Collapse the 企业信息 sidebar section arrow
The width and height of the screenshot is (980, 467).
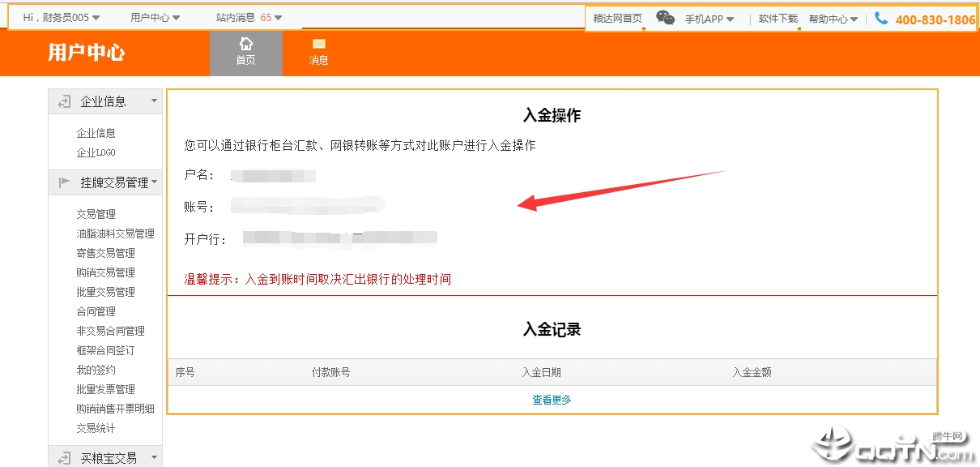tap(154, 101)
